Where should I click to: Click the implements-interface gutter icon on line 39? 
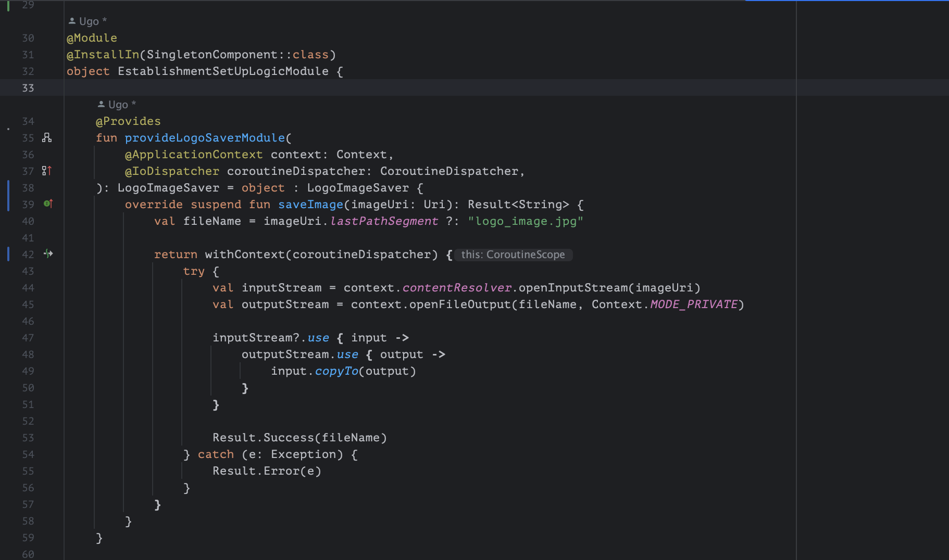pos(48,203)
